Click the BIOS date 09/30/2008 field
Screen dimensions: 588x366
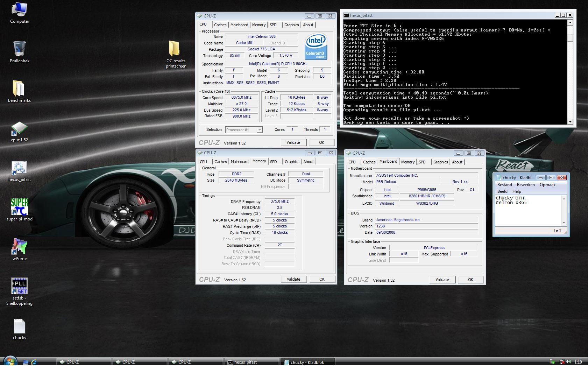[x=426, y=232]
